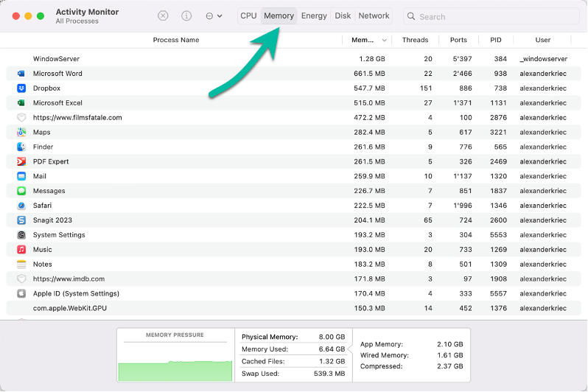Open the ellipsis action menu icon
Viewport: 588px width, 392px height.
(x=209, y=16)
